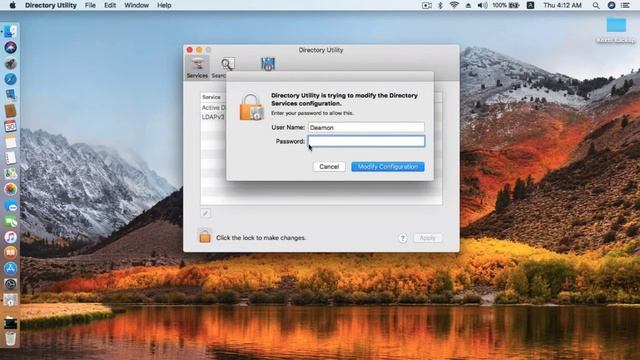Open the Directory Editor toolbar icon
The height and width of the screenshot is (360, 640).
pos(268,64)
